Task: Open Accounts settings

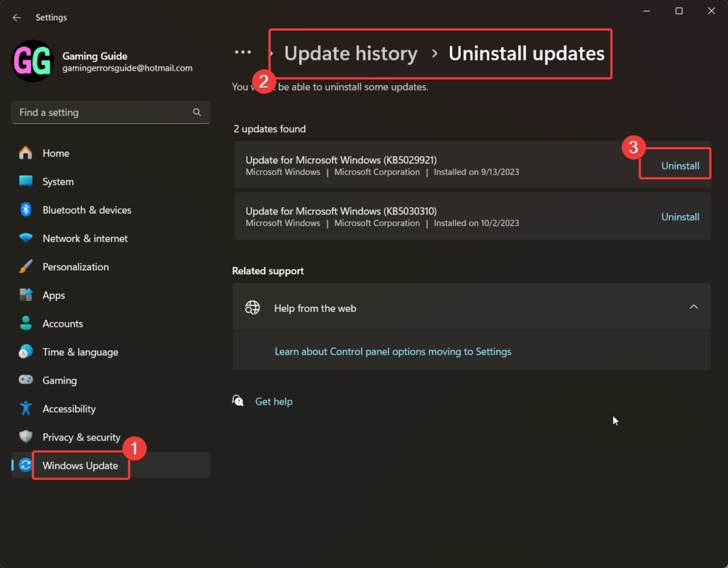Action: 63,324
